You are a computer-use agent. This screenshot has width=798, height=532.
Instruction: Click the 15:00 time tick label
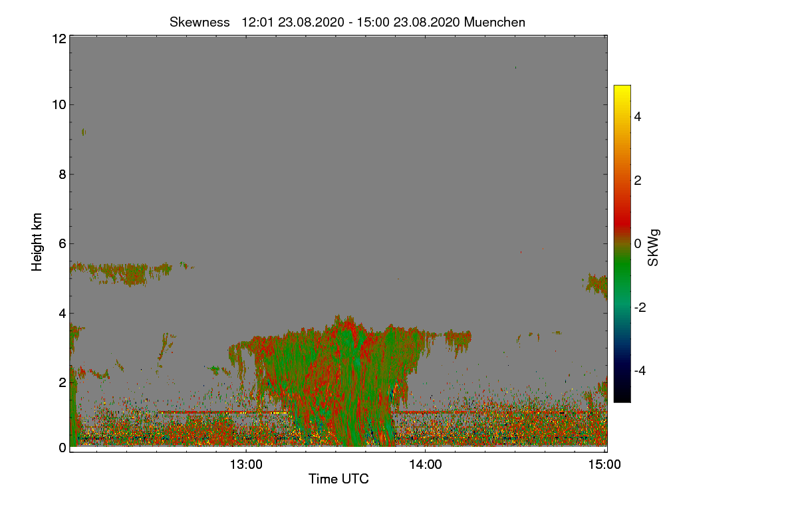click(604, 465)
